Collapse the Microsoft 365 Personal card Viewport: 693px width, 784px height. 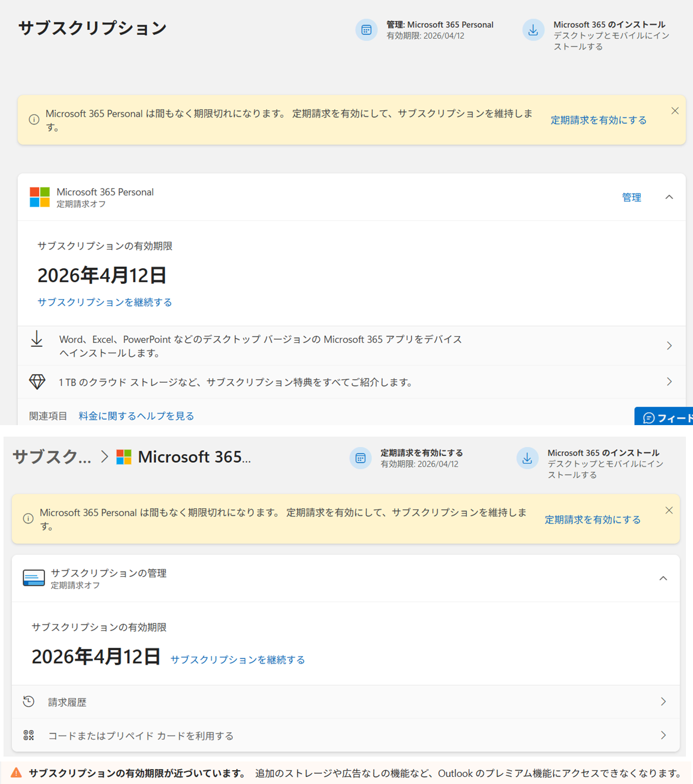tap(669, 197)
